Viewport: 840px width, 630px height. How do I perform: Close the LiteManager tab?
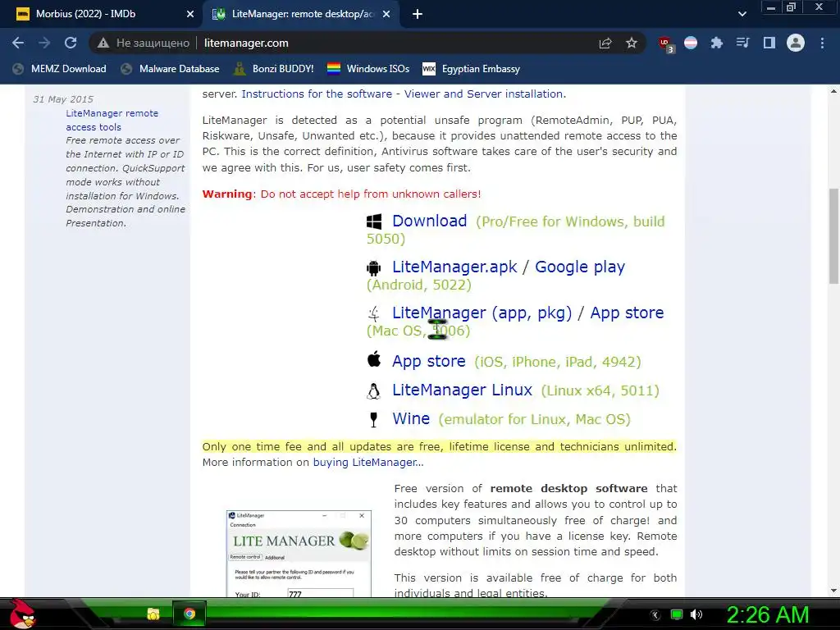coord(386,15)
